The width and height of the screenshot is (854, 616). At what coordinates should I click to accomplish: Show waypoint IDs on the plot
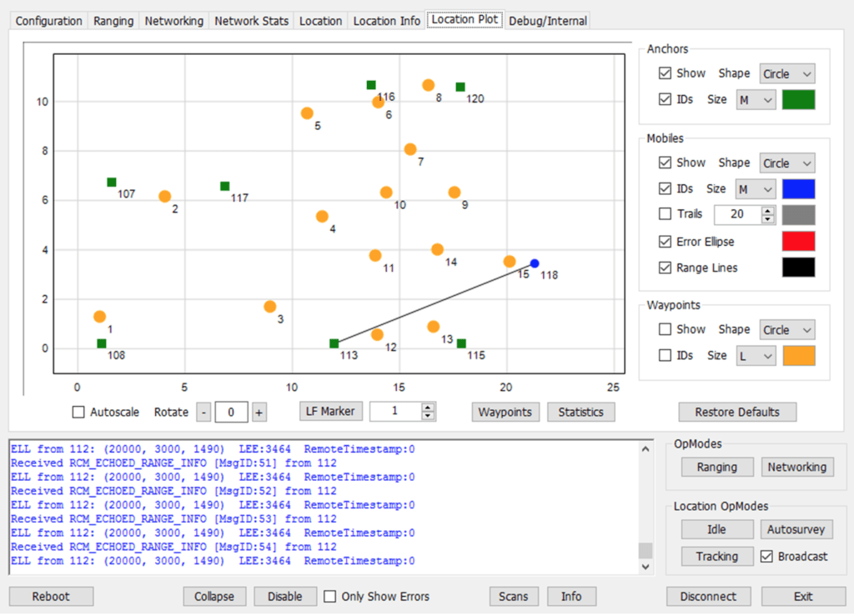coord(665,355)
